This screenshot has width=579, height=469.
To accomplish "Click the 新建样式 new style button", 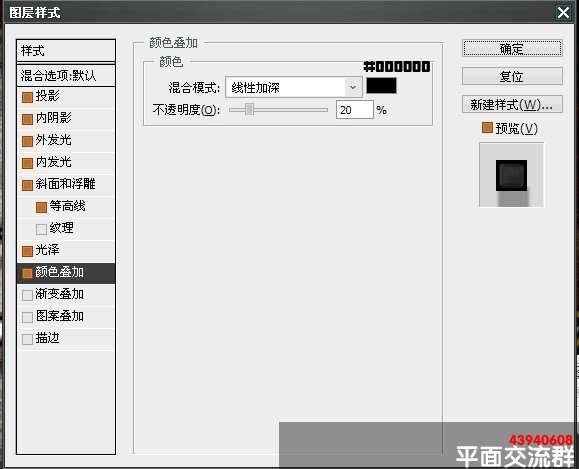I will pos(512,105).
